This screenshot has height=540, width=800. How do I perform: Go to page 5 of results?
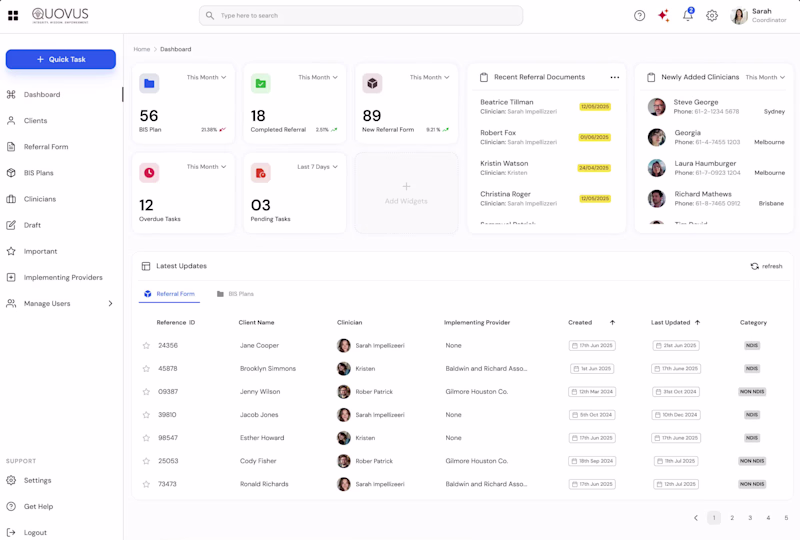(x=786, y=518)
